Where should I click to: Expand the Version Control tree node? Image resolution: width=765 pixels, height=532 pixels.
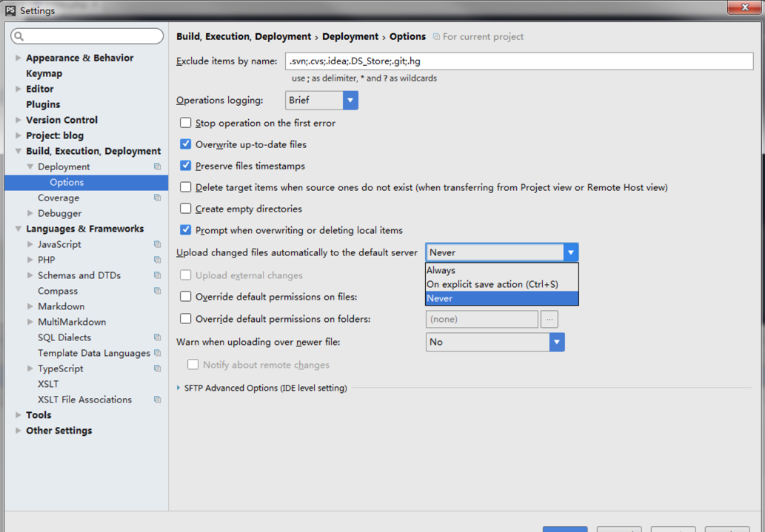18,121
